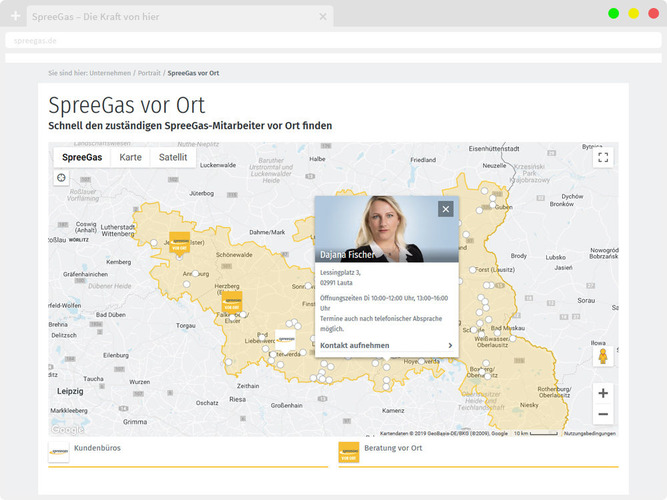Center map on my location
The image size is (667, 500).
[62, 178]
